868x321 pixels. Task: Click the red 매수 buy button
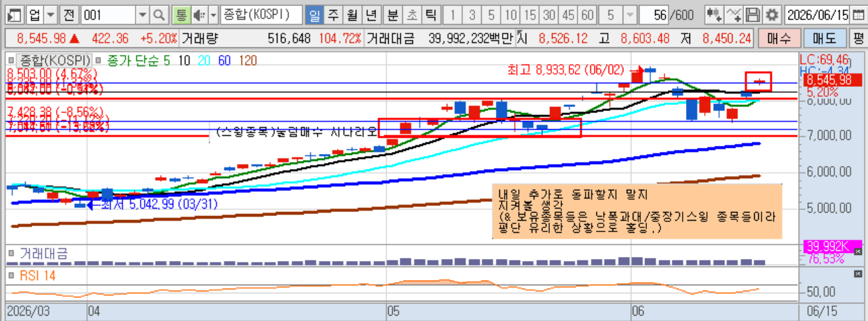click(779, 39)
